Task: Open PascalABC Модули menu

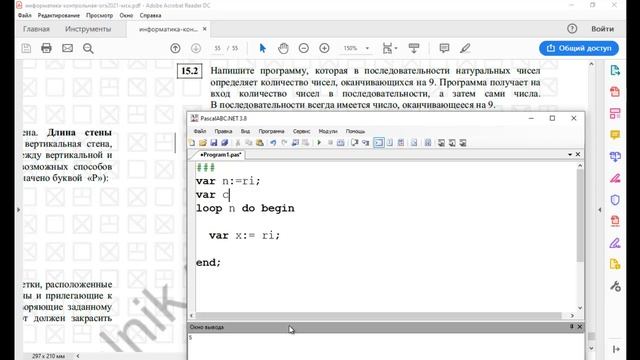Action: pyautogui.click(x=328, y=131)
